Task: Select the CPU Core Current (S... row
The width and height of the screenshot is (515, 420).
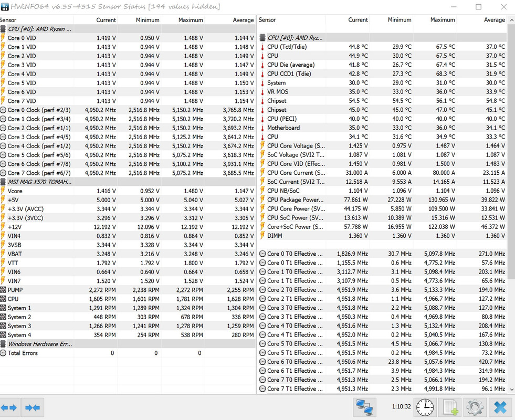Action: (383, 173)
